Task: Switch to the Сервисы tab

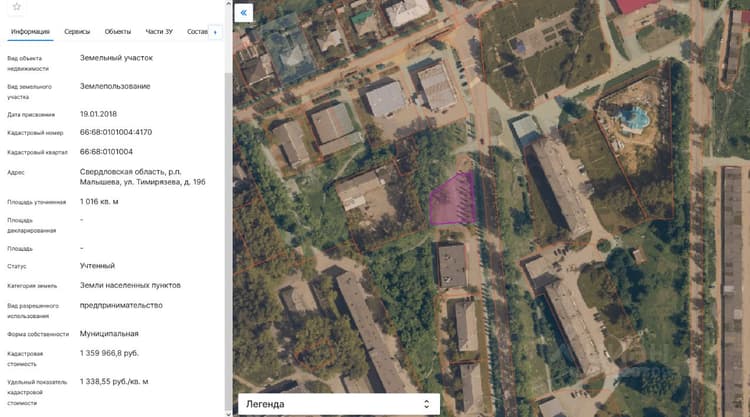Action: 77,32
